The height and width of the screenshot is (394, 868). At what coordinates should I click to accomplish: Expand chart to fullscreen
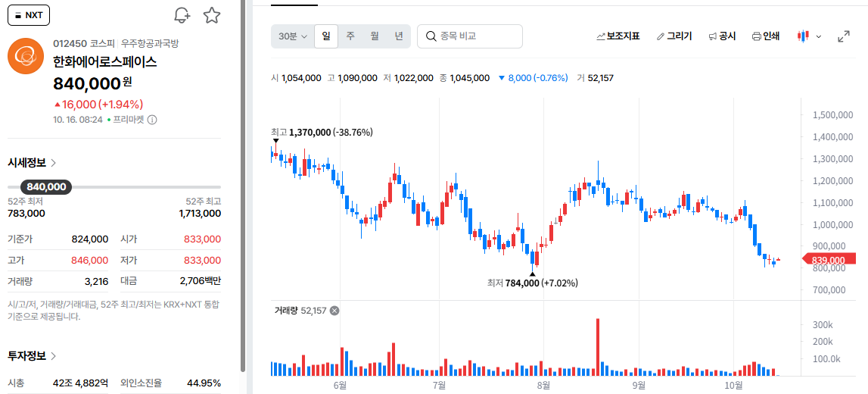pyautogui.click(x=845, y=36)
